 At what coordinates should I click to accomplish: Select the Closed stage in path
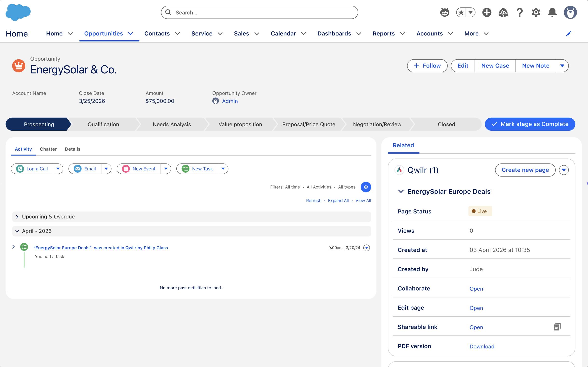446,124
